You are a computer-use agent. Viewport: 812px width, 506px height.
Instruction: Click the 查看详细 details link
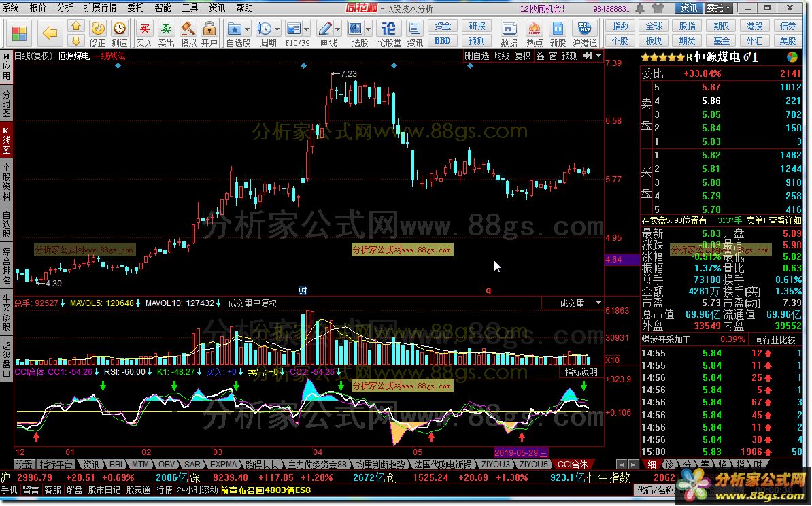pos(785,220)
